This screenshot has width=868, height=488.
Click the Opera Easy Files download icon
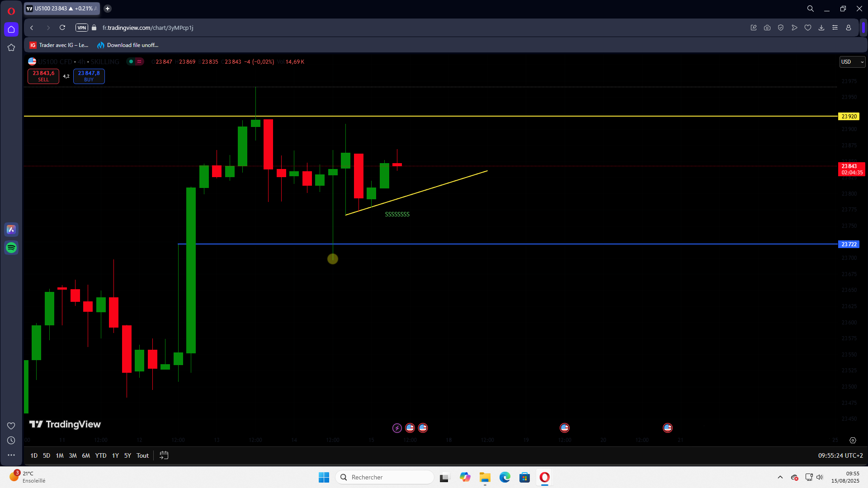pyautogui.click(x=821, y=28)
